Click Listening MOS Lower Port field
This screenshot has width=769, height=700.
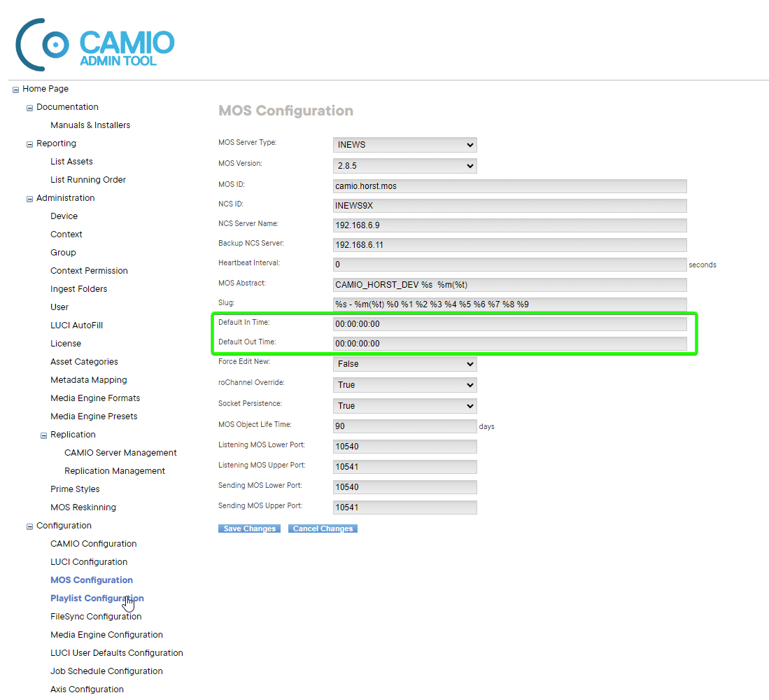404,447
